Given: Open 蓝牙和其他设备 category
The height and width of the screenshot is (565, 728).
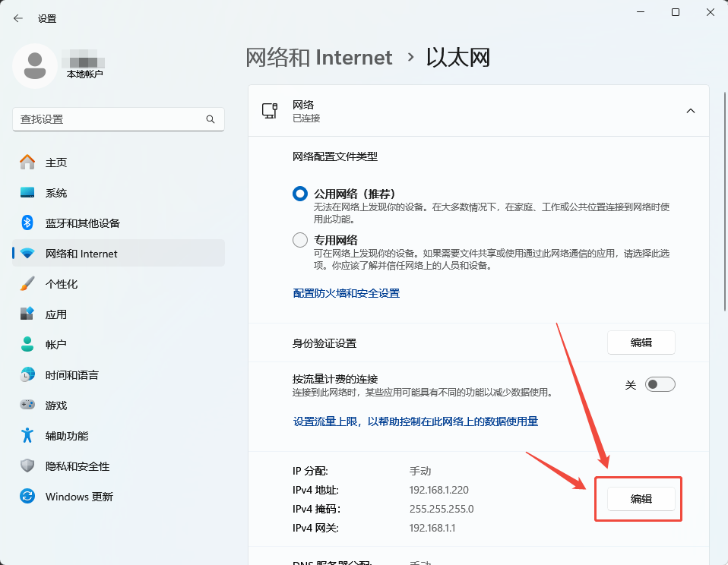Looking at the screenshot, I should [x=119, y=223].
